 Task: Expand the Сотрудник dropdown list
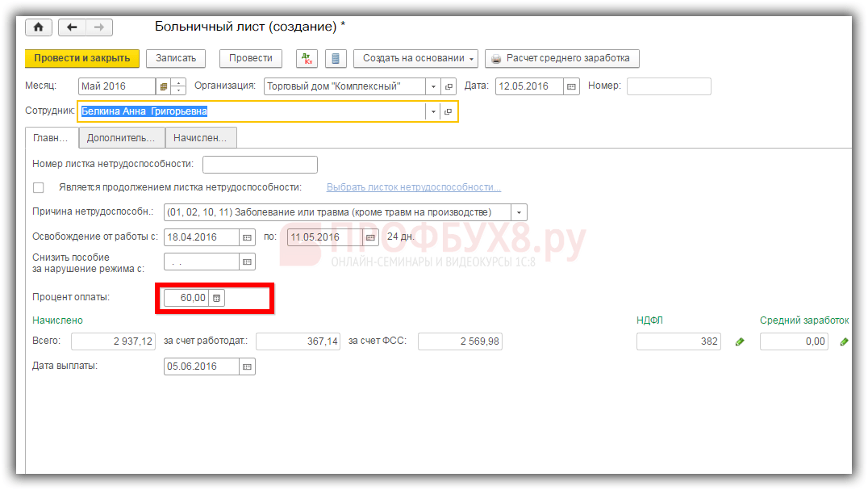coord(433,111)
